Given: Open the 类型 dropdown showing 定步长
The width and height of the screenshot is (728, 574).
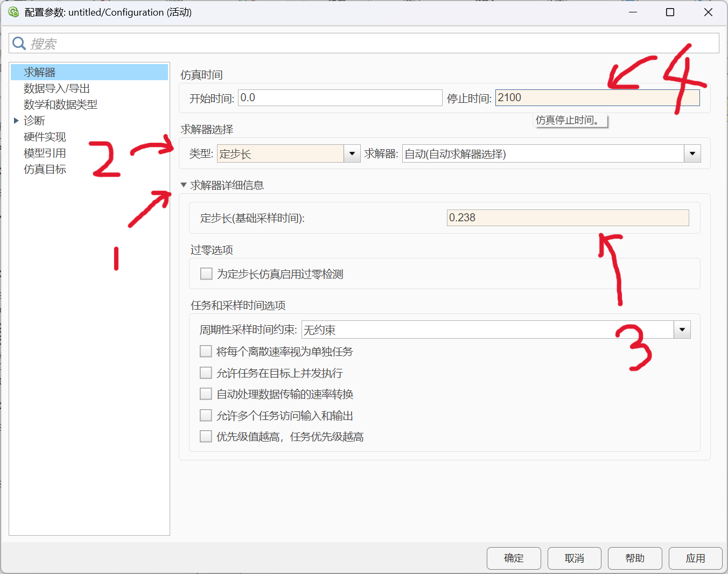Looking at the screenshot, I should [352, 153].
